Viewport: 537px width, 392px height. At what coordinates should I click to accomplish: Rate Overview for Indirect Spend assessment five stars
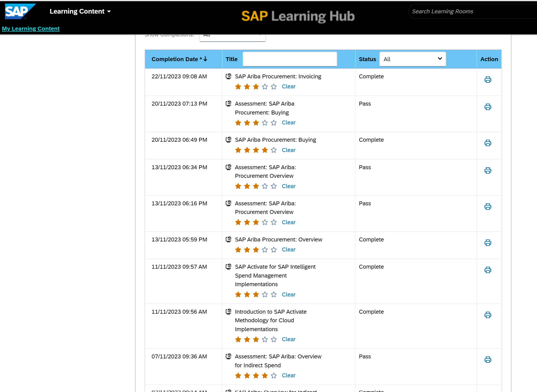click(x=274, y=376)
